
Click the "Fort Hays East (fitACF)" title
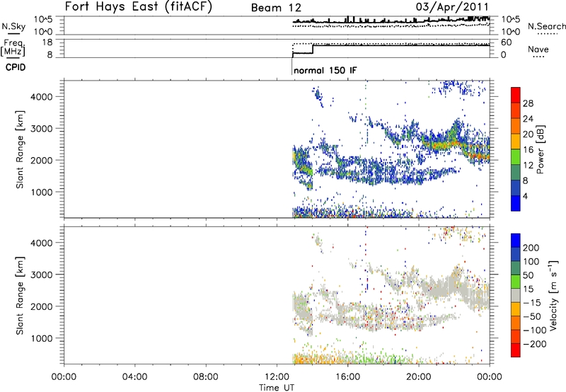[x=138, y=7]
